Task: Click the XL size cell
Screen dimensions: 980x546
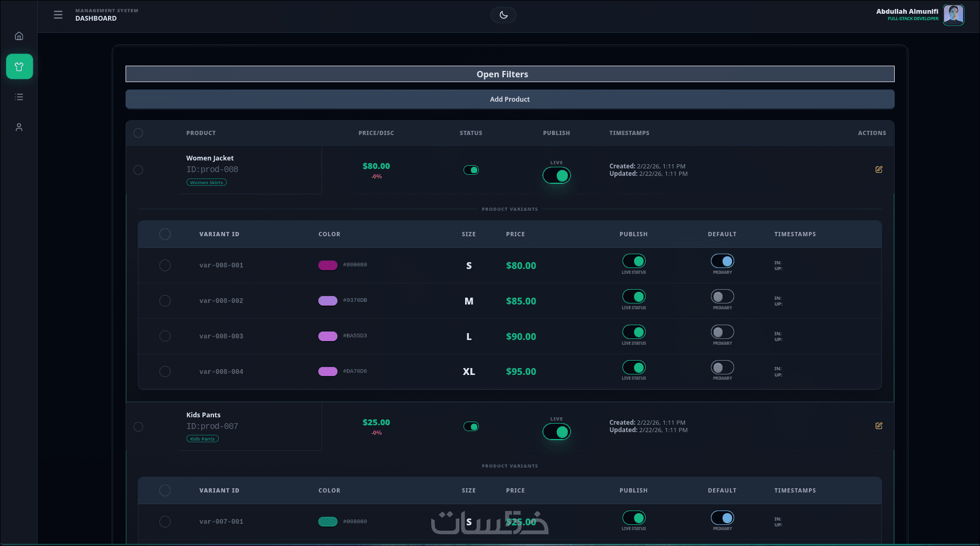Action: (469, 372)
